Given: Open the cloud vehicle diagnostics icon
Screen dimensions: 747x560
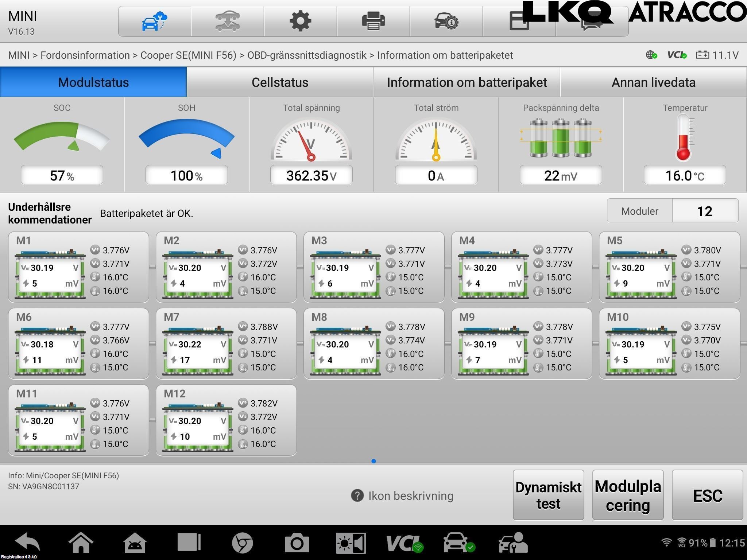Looking at the screenshot, I should [x=154, y=21].
